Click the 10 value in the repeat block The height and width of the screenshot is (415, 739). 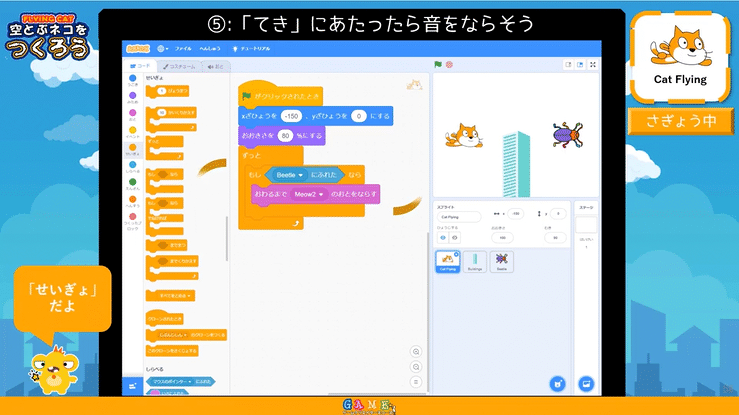tap(162, 113)
